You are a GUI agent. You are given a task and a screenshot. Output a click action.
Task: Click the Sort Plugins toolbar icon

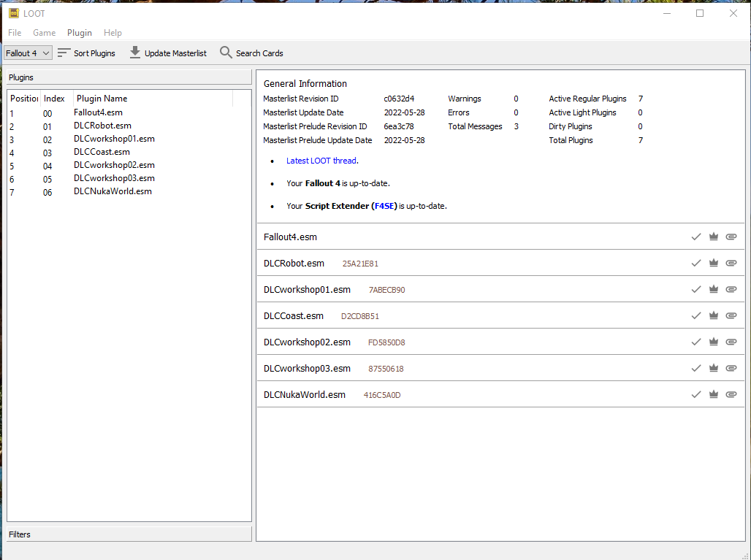tap(64, 53)
